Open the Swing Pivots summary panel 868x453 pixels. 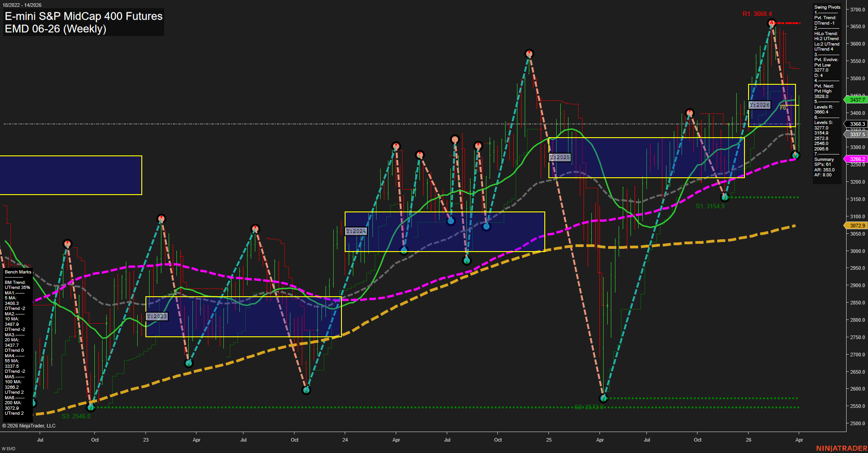[827, 7]
